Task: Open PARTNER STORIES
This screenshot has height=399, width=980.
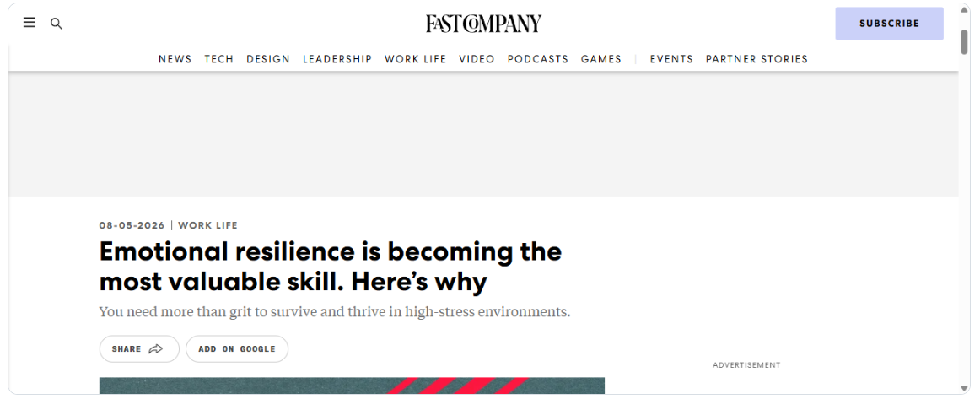Action: [x=757, y=59]
